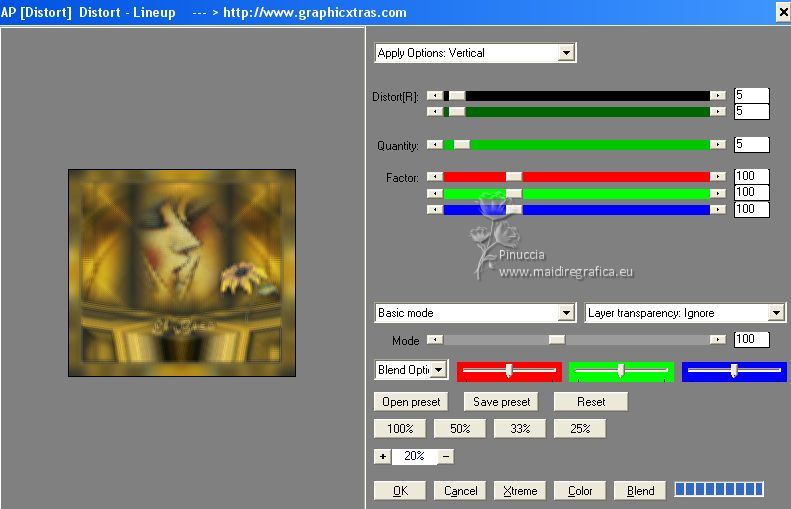Click the plus zoom button

[383, 457]
